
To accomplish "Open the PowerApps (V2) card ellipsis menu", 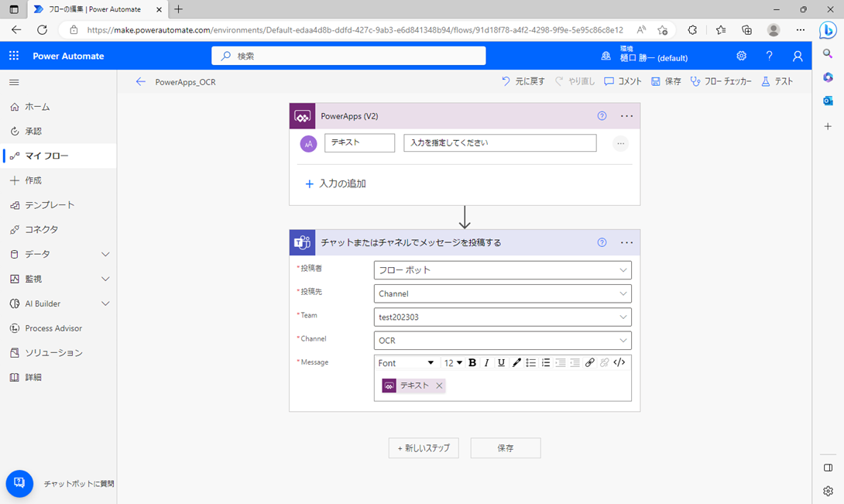I will click(626, 116).
